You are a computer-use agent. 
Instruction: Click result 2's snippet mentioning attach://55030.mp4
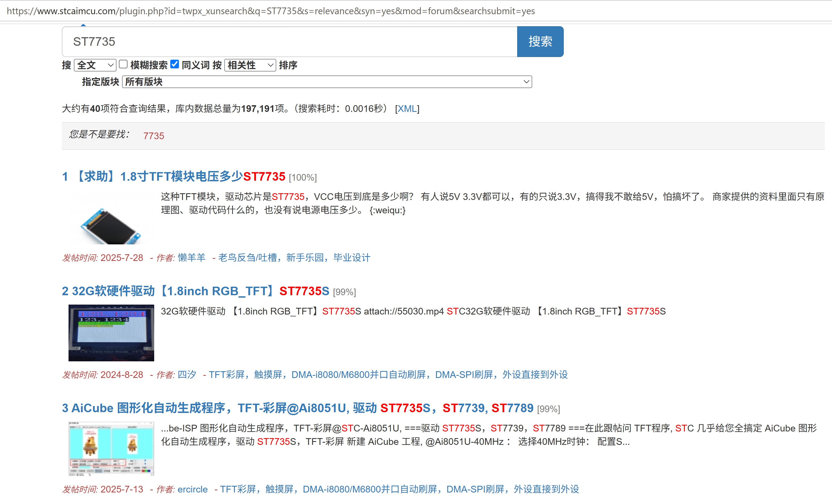click(x=413, y=311)
